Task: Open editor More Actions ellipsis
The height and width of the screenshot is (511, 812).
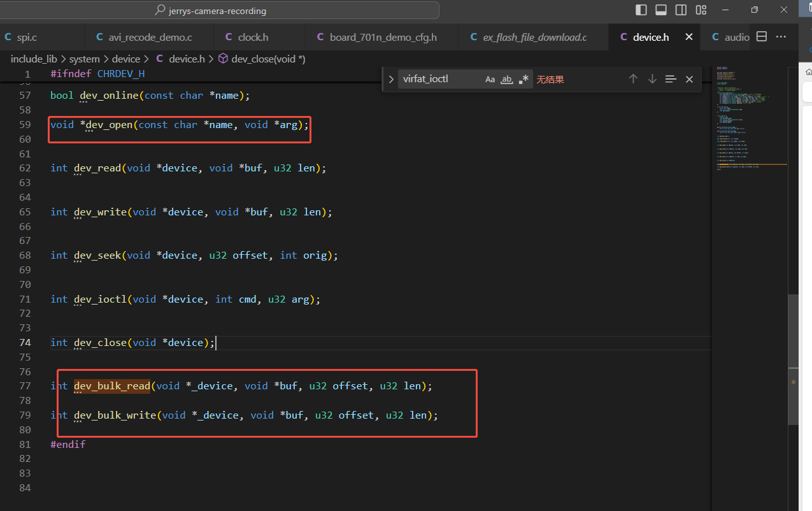Action: [x=781, y=37]
